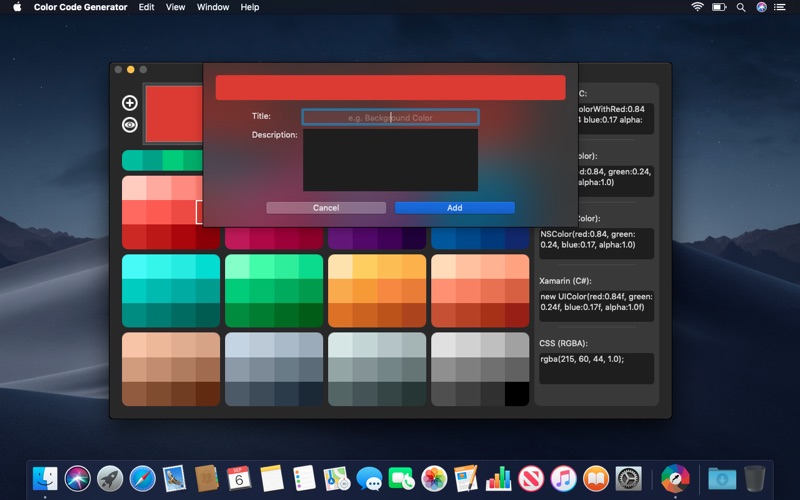Choose the lightest pink swatch in red palette

click(134, 188)
